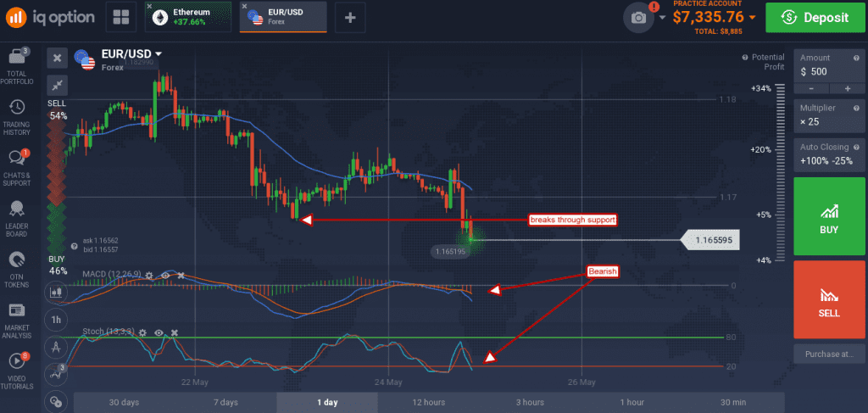This screenshot has width=868, height=413.
Task: Toggle Stoch indicator visibility eye
Action: coord(159,332)
